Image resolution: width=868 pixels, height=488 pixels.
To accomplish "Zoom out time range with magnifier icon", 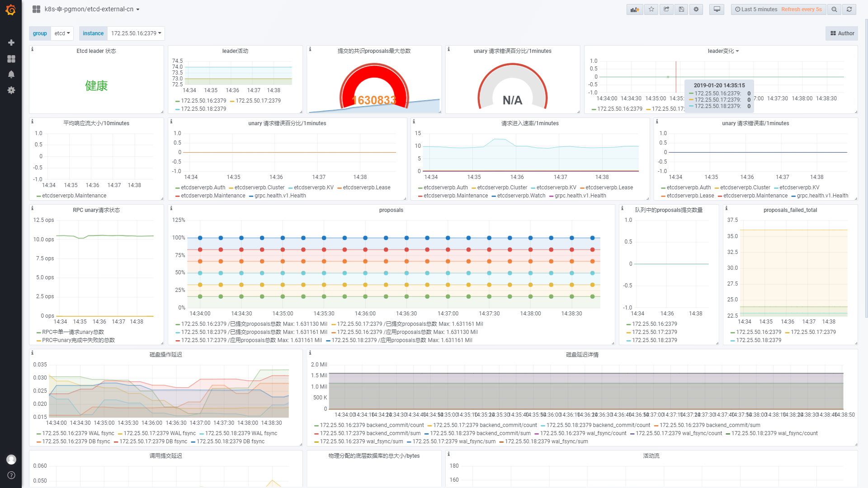I will pyautogui.click(x=834, y=9).
